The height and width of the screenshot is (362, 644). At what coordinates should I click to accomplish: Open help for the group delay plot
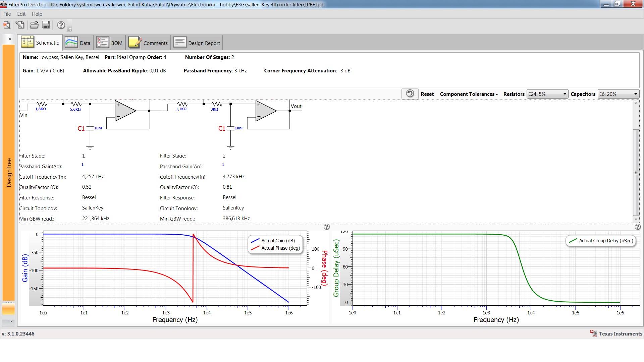pos(638,227)
